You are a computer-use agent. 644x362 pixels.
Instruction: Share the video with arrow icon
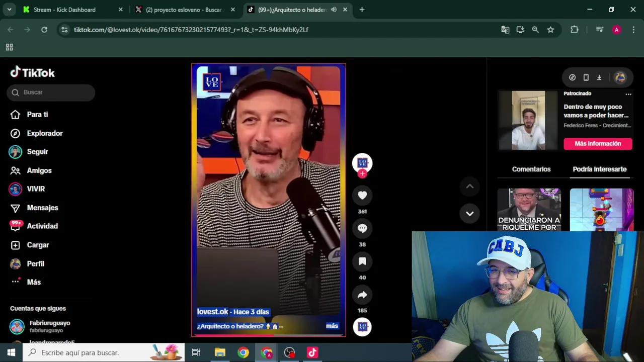click(362, 295)
